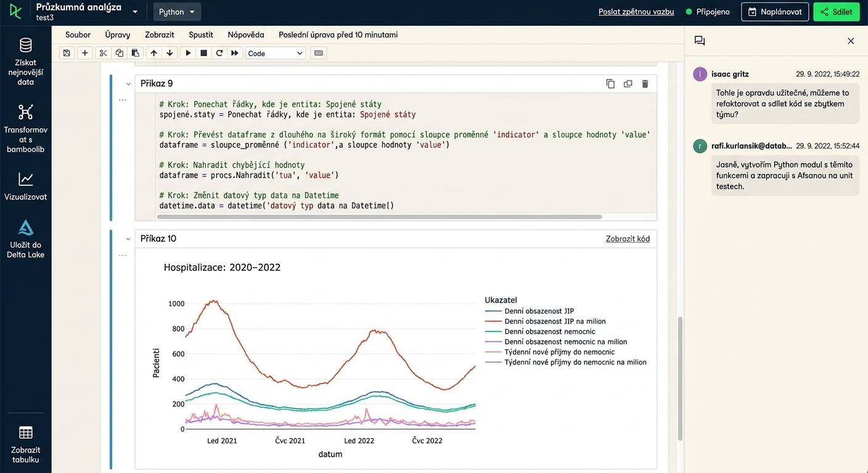
Task: Open command palette keyboard icon
Action: (x=318, y=53)
